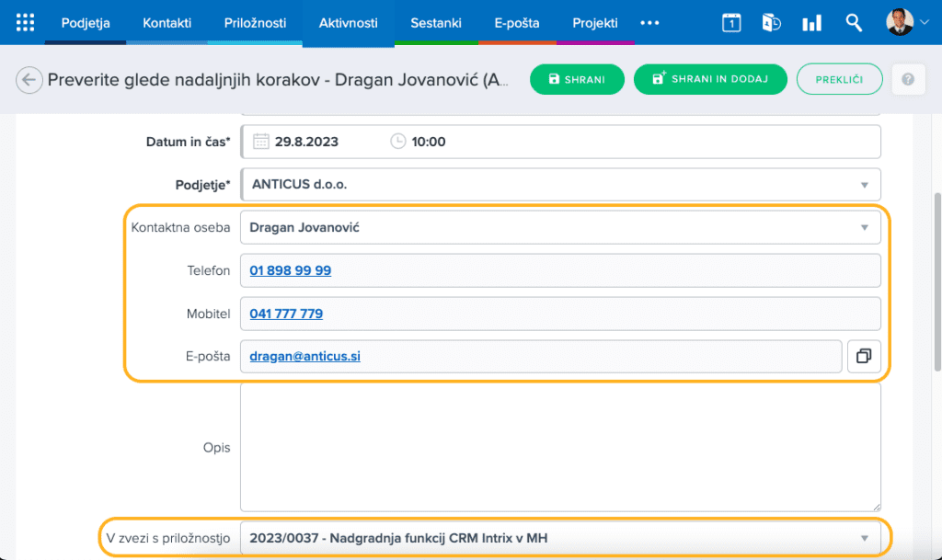
Task: Switch to the Sestanki tab
Action: point(436,22)
